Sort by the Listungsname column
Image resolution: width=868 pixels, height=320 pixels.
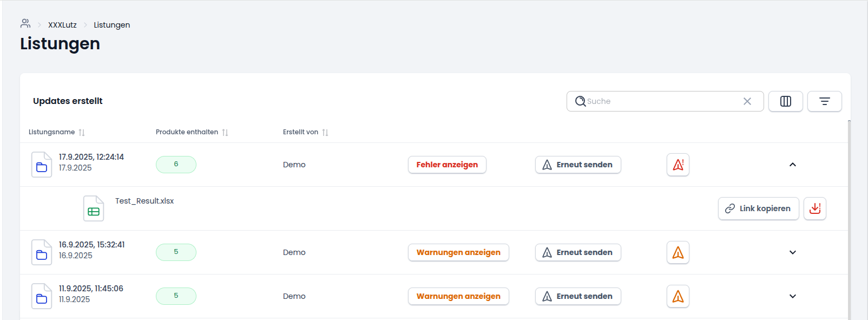click(82, 133)
